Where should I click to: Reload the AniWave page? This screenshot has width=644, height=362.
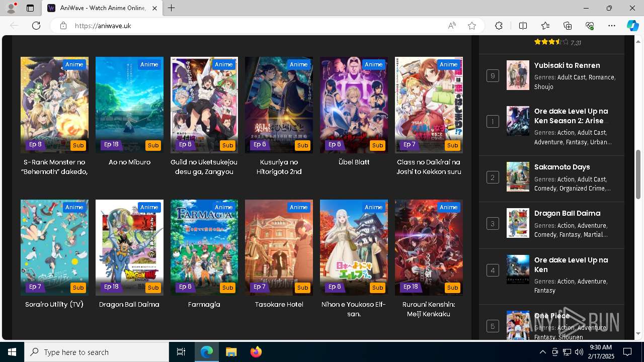pos(36,26)
